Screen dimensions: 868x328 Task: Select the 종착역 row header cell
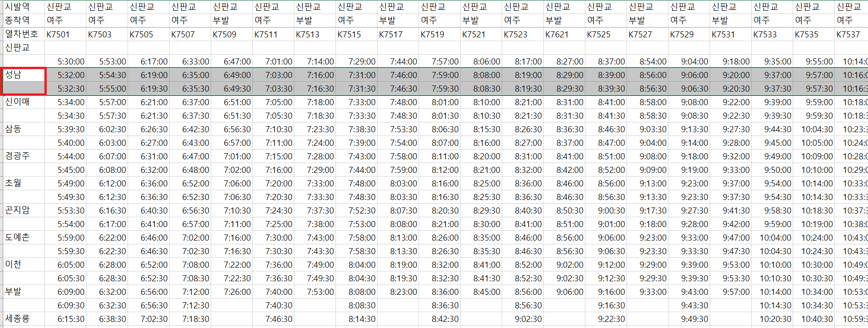tap(24, 21)
